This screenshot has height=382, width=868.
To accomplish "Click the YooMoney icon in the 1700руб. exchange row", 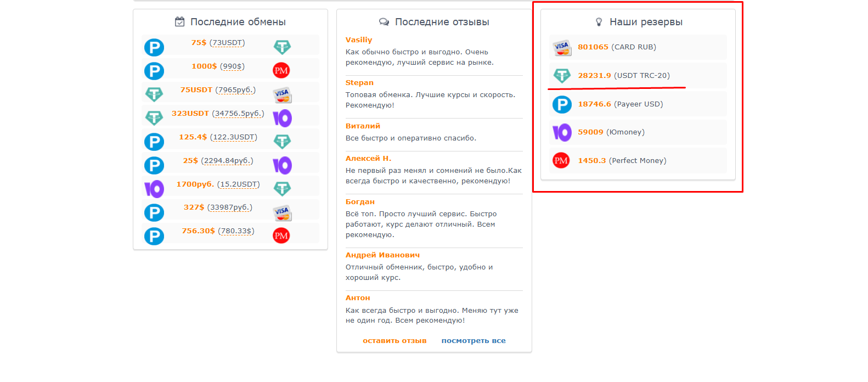I will point(154,189).
